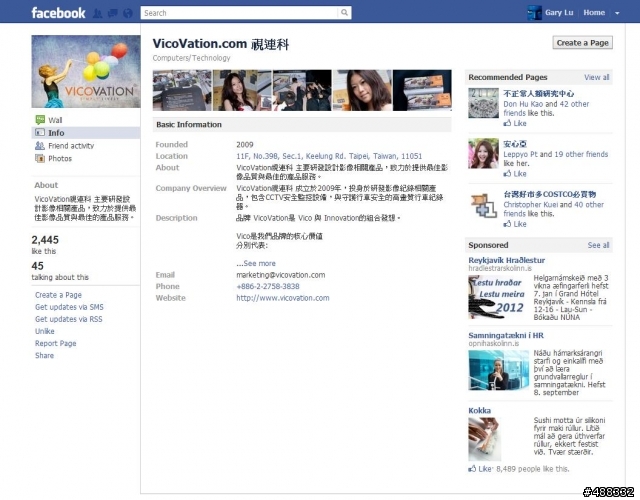
Task: Click Get updates via RSS
Action: [69, 319]
